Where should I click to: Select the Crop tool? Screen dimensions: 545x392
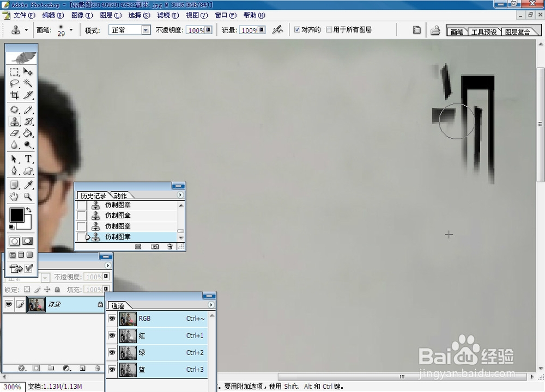tap(14, 95)
